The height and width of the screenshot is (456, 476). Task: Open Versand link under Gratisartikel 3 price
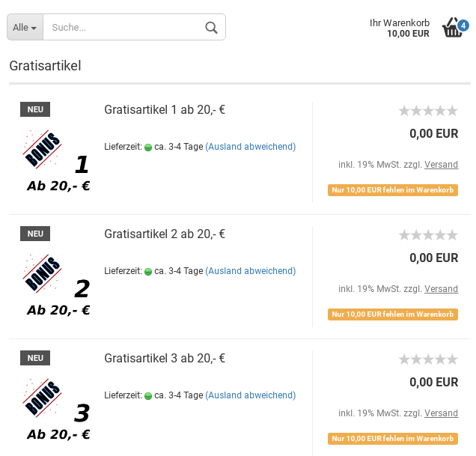tap(441, 413)
